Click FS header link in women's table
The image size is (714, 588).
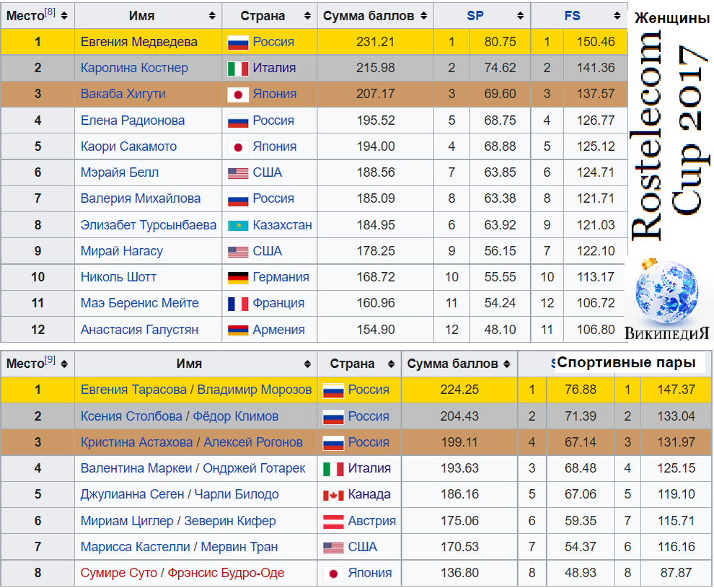point(572,16)
